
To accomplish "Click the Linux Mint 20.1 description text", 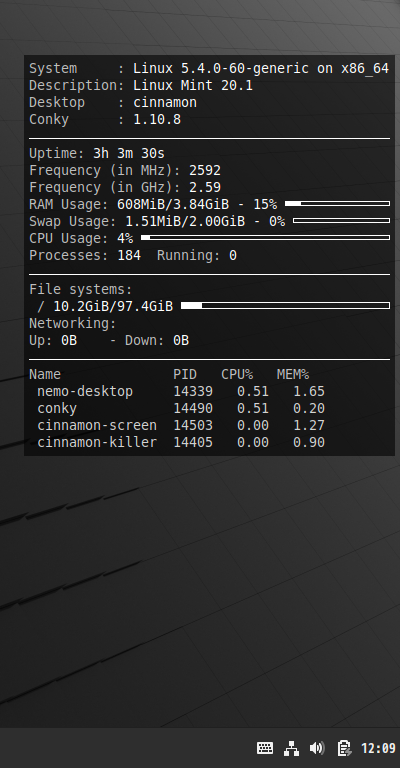I will click(x=193, y=85).
